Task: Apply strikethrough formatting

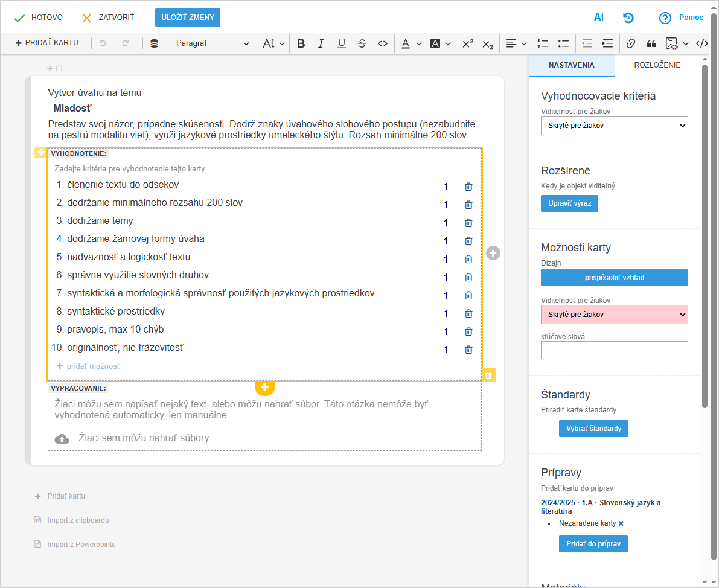Action: tap(362, 43)
